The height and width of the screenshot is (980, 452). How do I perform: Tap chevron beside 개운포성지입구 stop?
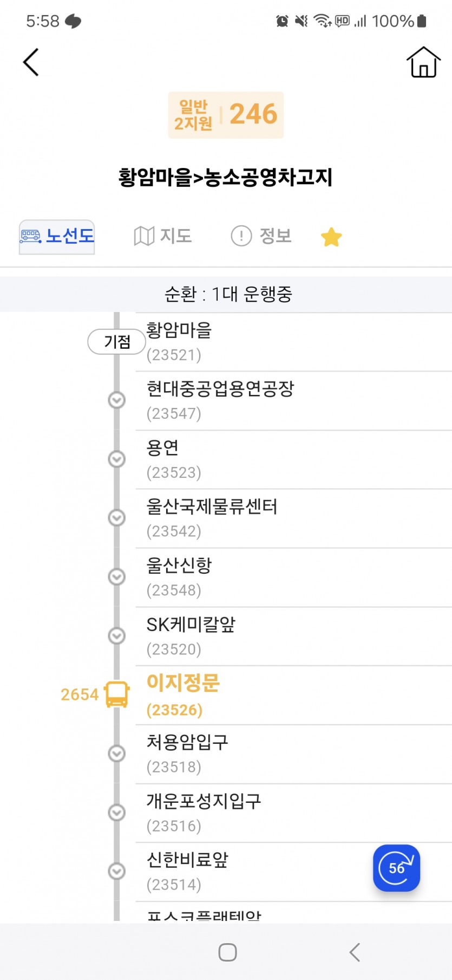[x=117, y=813]
